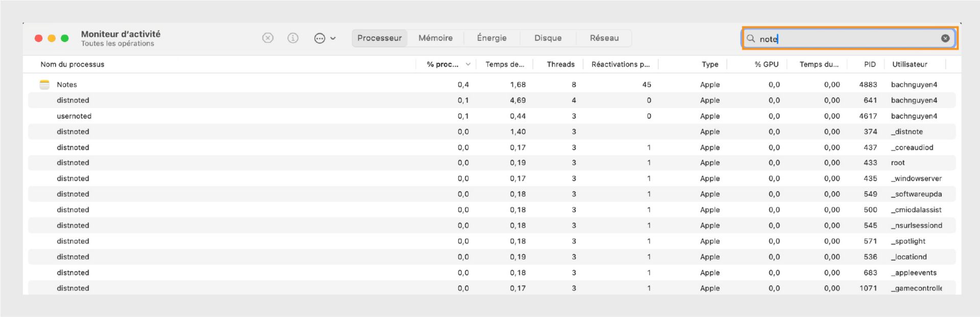
Task: Select the Processeur tab
Action: tap(379, 38)
